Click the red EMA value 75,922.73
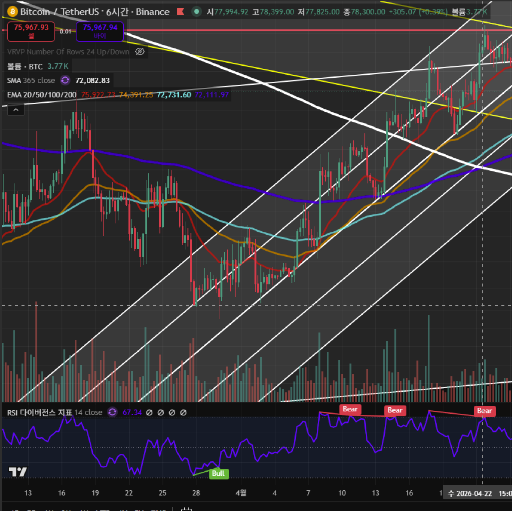Image resolution: width=512 pixels, height=511 pixels. click(98, 95)
